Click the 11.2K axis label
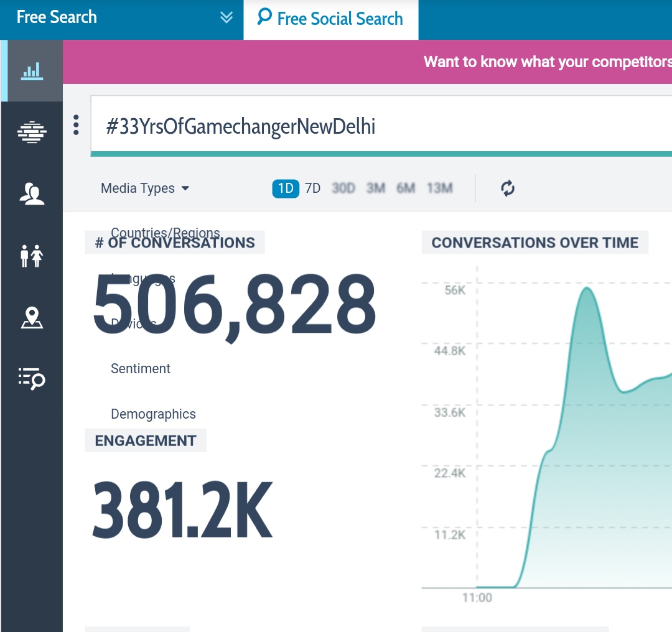Viewport: 672px width, 632px height. 450,535
